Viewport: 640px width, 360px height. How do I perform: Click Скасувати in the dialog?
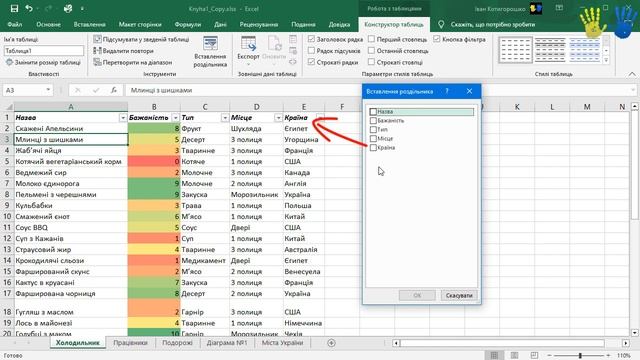tap(459, 295)
